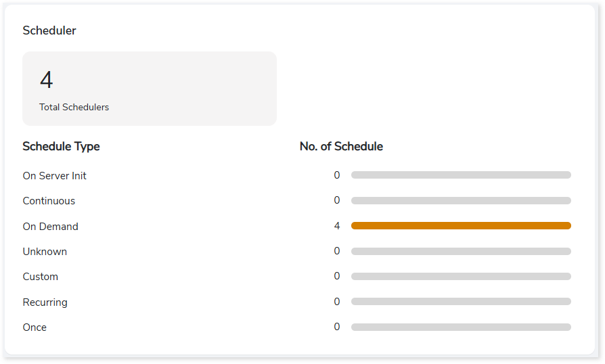Click the Schedule Type column header
Image resolution: width=605 pixels, height=364 pixels.
(x=61, y=147)
